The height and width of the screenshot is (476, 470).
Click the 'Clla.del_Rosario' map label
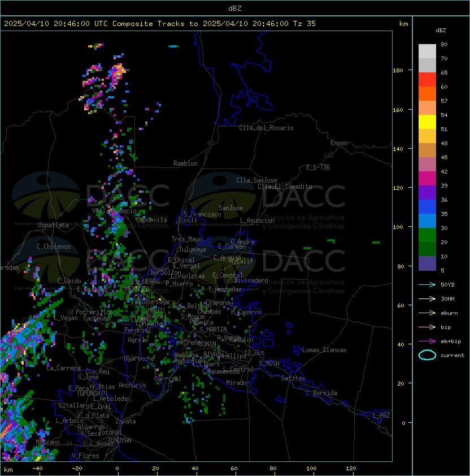pyautogui.click(x=266, y=128)
